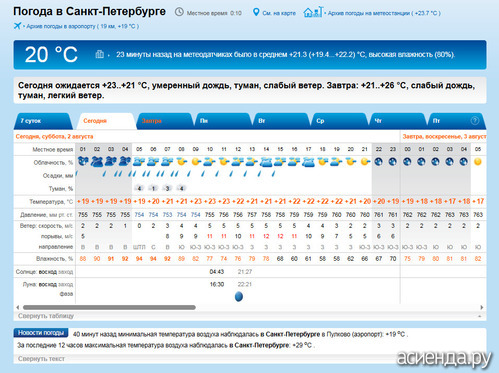Click the sun icon for hour 09
This screenshot has width=499, height=373.
pos(196,162)
